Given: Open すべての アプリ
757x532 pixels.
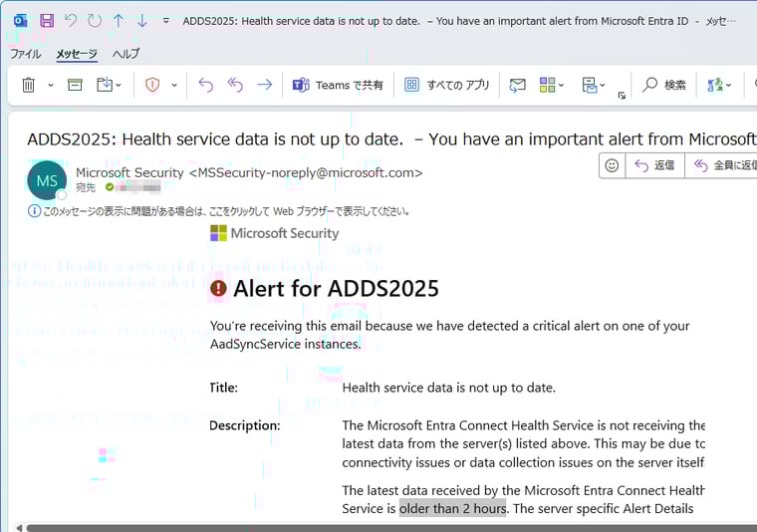Looking at the screenshot, I should (446, 85).
